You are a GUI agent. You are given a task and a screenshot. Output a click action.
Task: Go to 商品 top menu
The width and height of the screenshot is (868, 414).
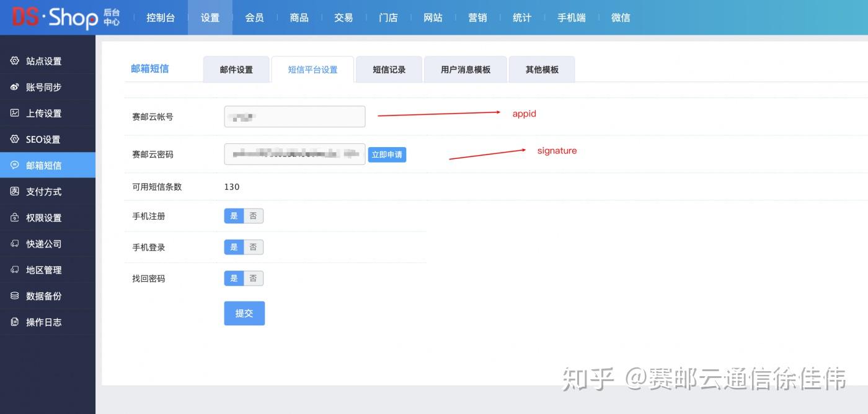[299, 17]
